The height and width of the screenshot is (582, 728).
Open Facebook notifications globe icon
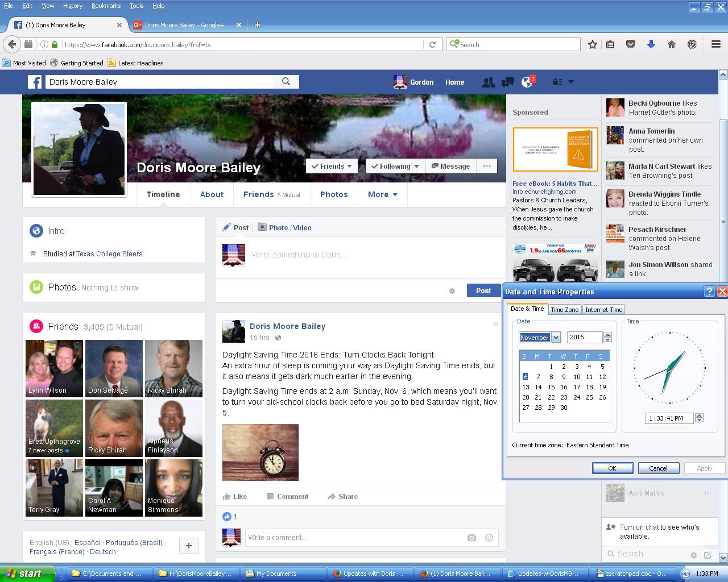tap(527, 82)
